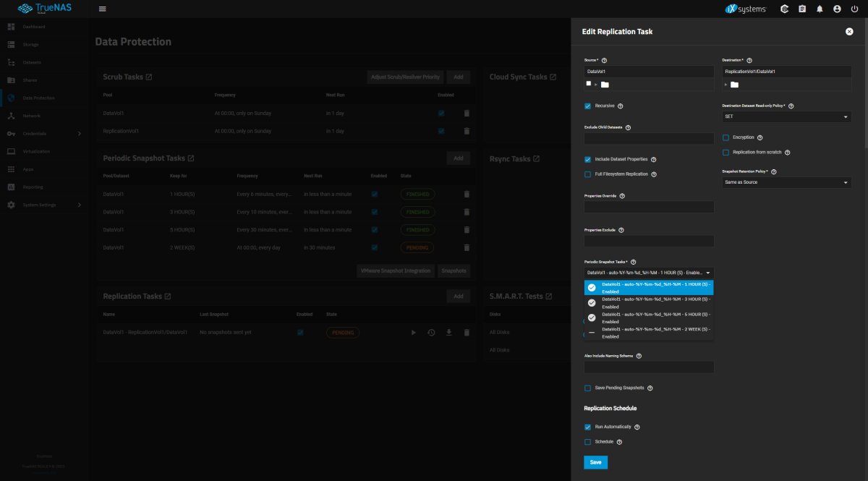
Task: Select the 5 HOUR snapshot task option
Action: tap(649, 318)
